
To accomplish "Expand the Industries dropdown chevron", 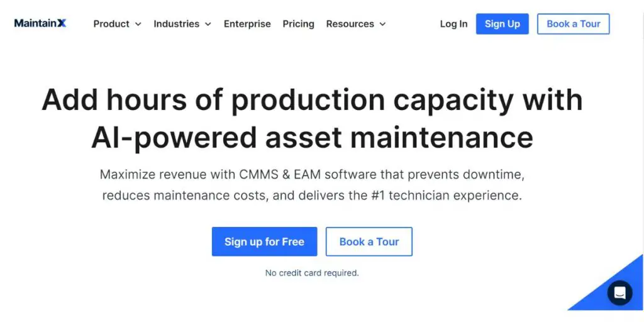I will point(208,25).
